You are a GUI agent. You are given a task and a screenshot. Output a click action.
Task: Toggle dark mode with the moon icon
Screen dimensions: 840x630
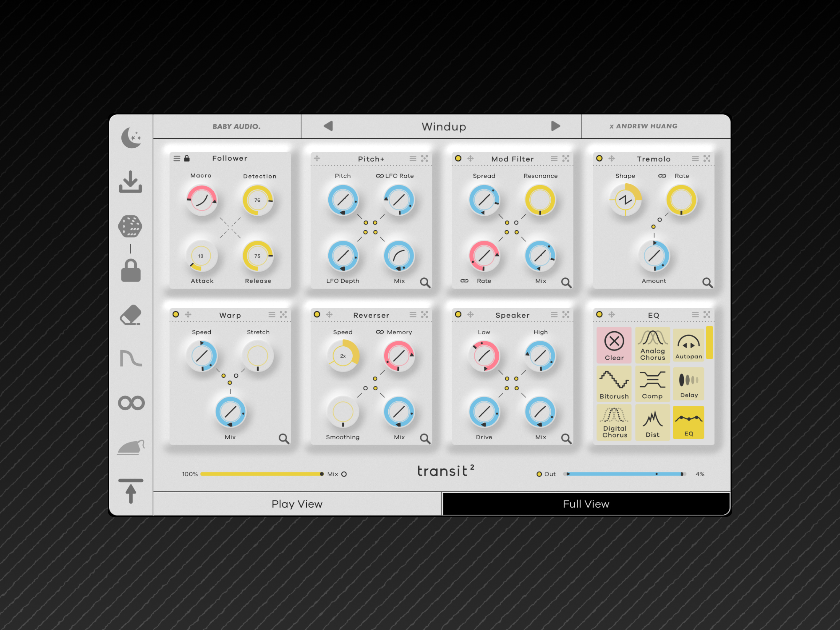pyautogui.click(x=131, y=138)
